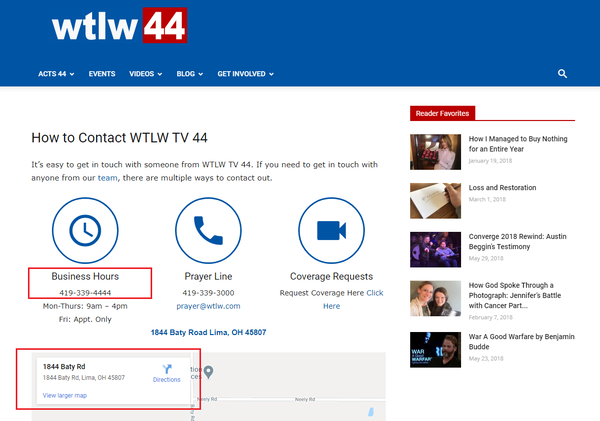Click the 419-339-3000 prayer line number
The width and height of the screenshot is (600, 421).
tap(208, 293)
